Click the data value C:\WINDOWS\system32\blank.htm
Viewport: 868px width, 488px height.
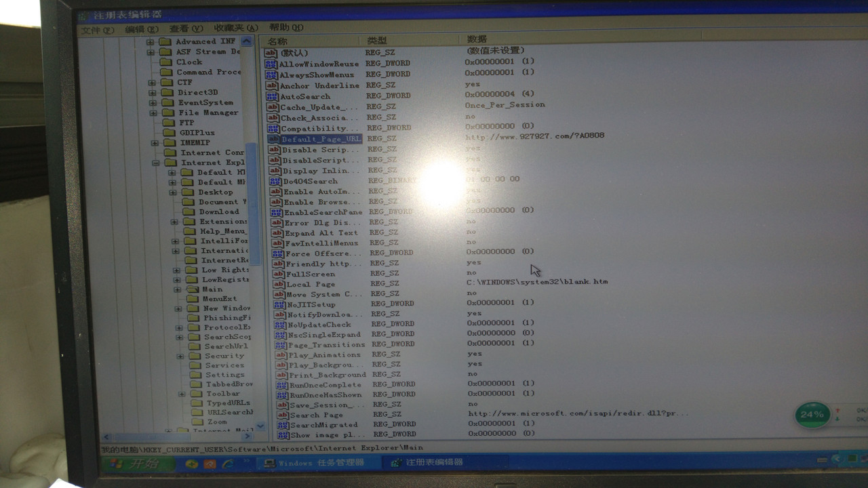537,281
